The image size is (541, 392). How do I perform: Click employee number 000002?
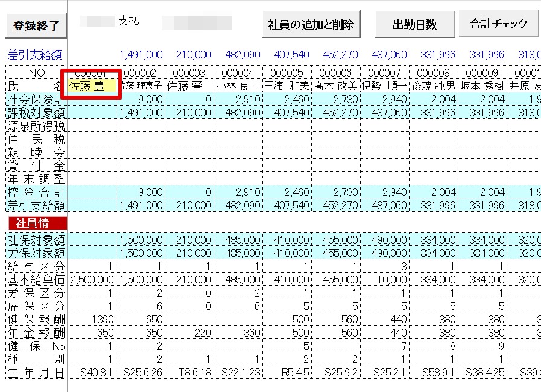141,72
